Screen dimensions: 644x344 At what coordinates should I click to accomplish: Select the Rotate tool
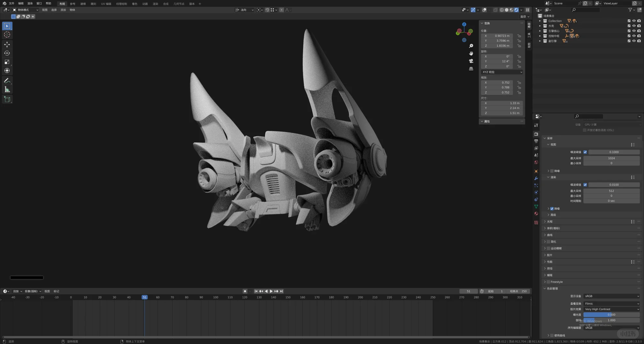coord(7,53)
